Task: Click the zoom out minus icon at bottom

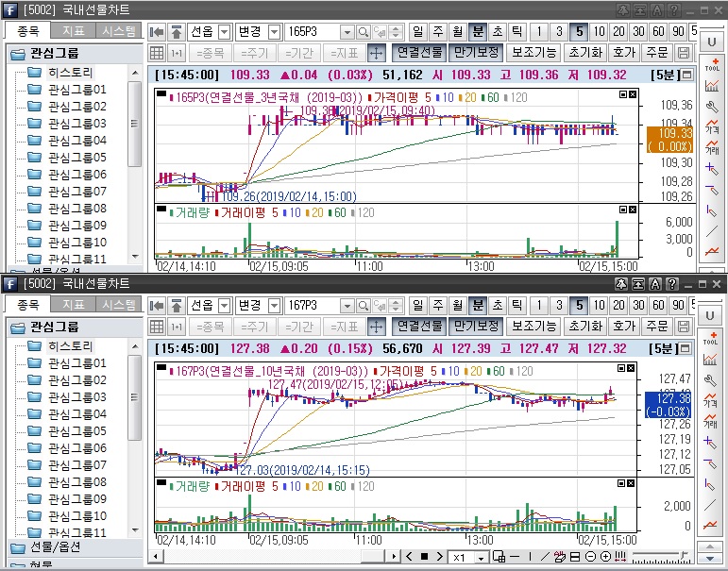Action: point(590,557)
